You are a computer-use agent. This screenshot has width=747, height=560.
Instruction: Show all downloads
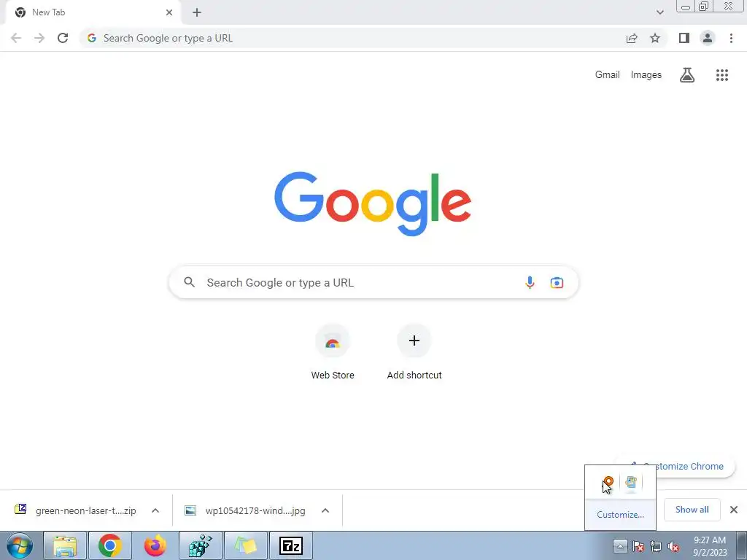pos(692,510)
